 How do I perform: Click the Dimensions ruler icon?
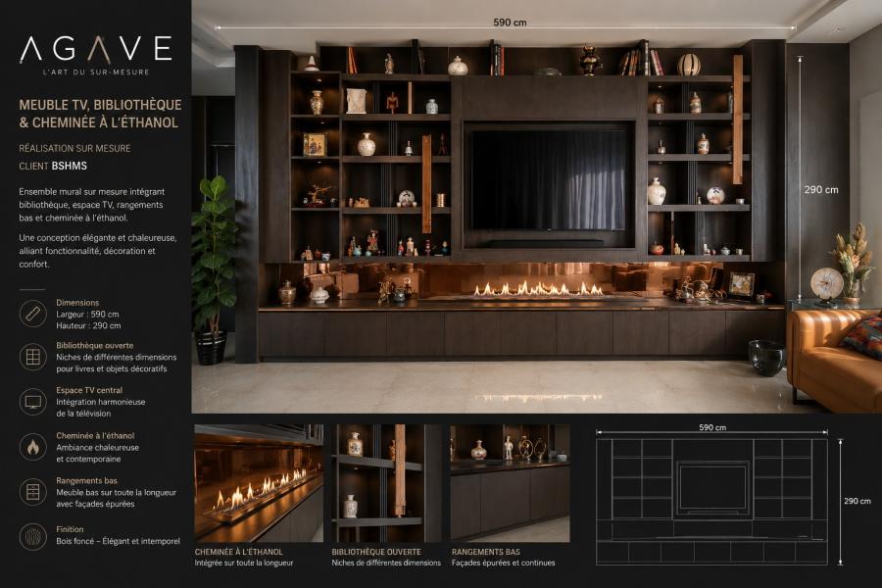click(x=33, y=314)
